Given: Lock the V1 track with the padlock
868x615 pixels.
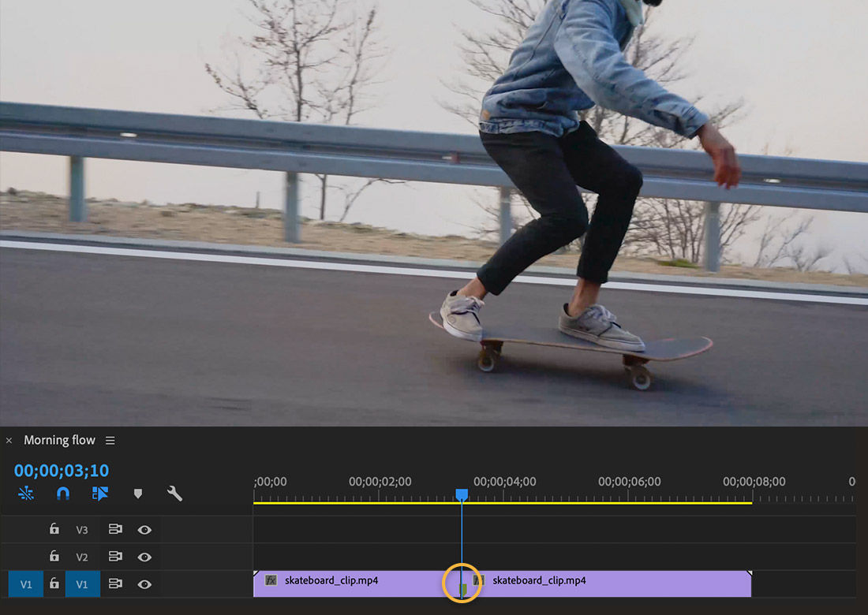Looking at the screenshot, I should (54, 583).
